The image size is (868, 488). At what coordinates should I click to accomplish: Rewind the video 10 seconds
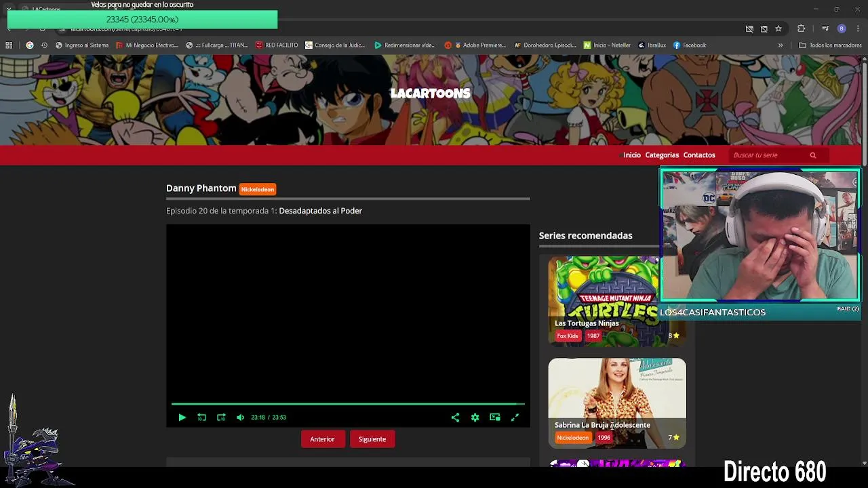[x=201, y=418]
